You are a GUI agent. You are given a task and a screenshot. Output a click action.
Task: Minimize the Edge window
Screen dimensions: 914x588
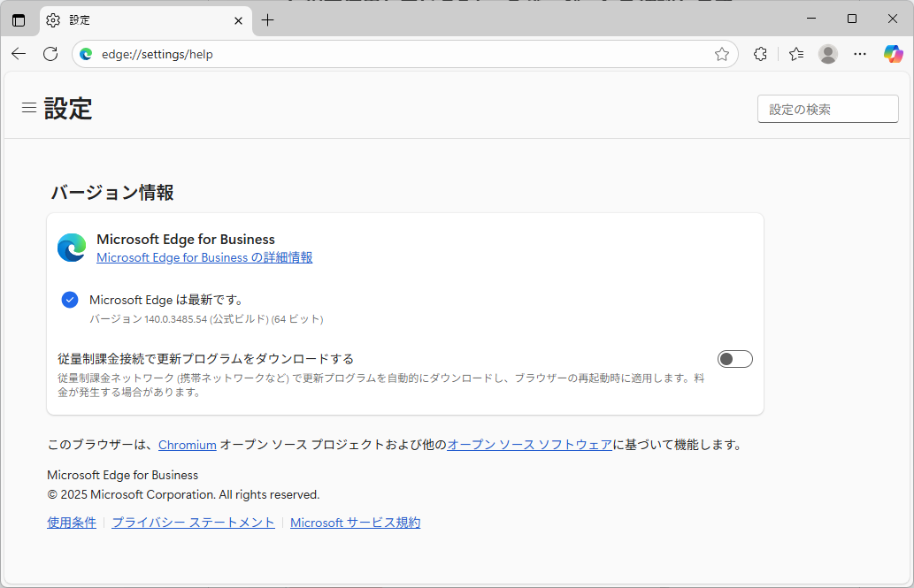click(810, 19)
